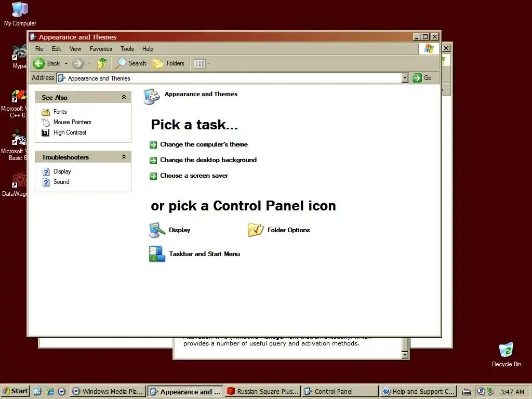Open the Folder Options icon

256,230
